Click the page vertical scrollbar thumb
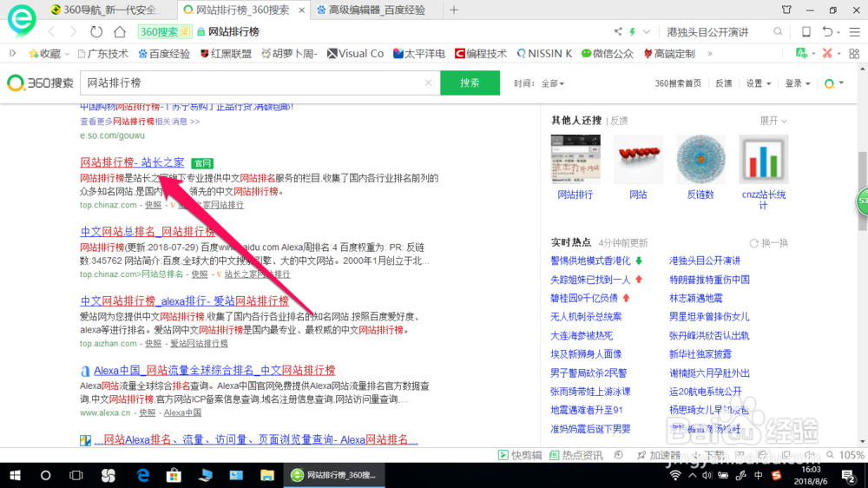The height and width of the screenshot is (488, 868). [x=863, y=191]
